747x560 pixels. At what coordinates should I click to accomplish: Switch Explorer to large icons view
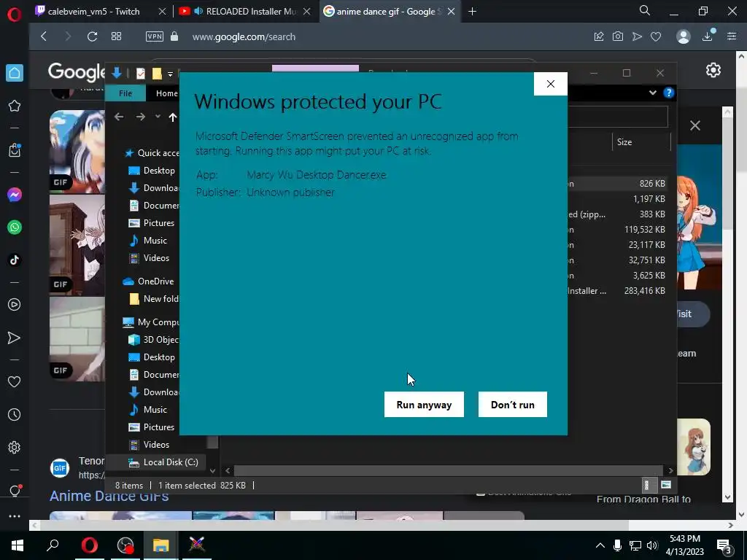666,485
